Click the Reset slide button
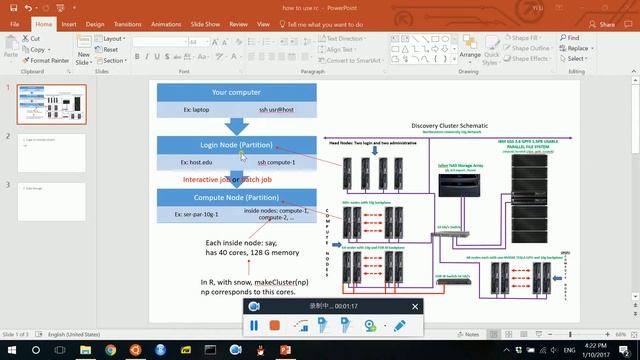 click(x=107, y=49)
